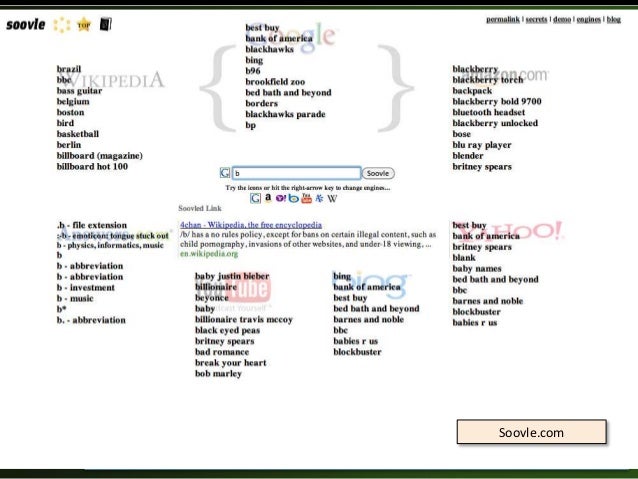Select the emoticon tongue stuck out suggestion
Screen dimensions: 638x479
point(113,235)
